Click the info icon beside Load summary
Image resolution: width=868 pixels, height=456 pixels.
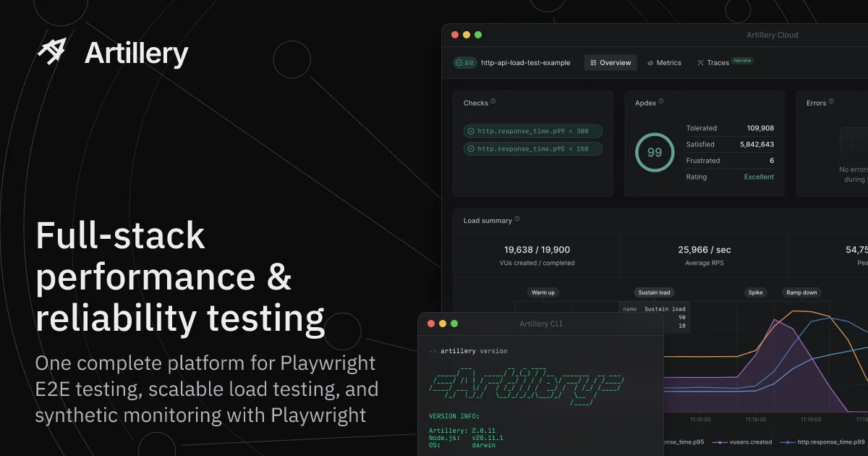click(517, 219)
